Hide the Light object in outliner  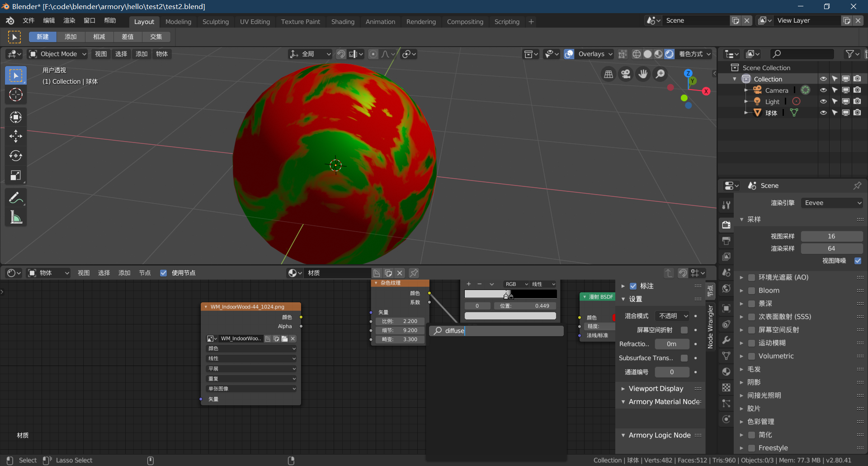(x=823, y=101)
